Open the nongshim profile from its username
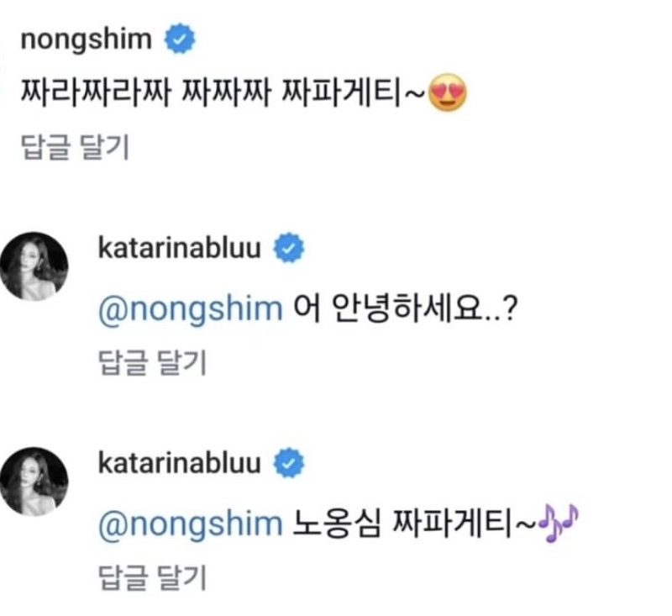Image resolution: width=672 pixels, height=616 pixels. tap(87, 39)
